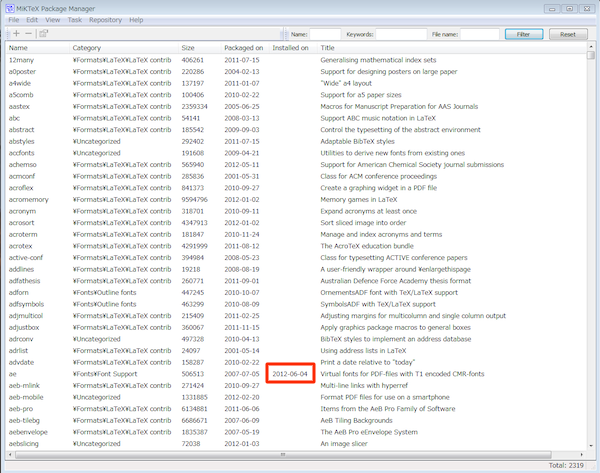600x473 pixels.
Task: Click the vertical scrollbar down arrow
Action: (591, 445)
